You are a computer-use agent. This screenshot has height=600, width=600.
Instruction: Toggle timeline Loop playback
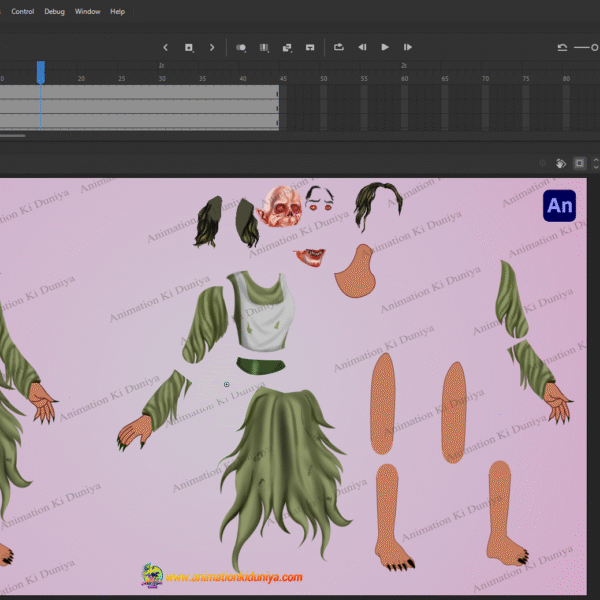[339, 47]
